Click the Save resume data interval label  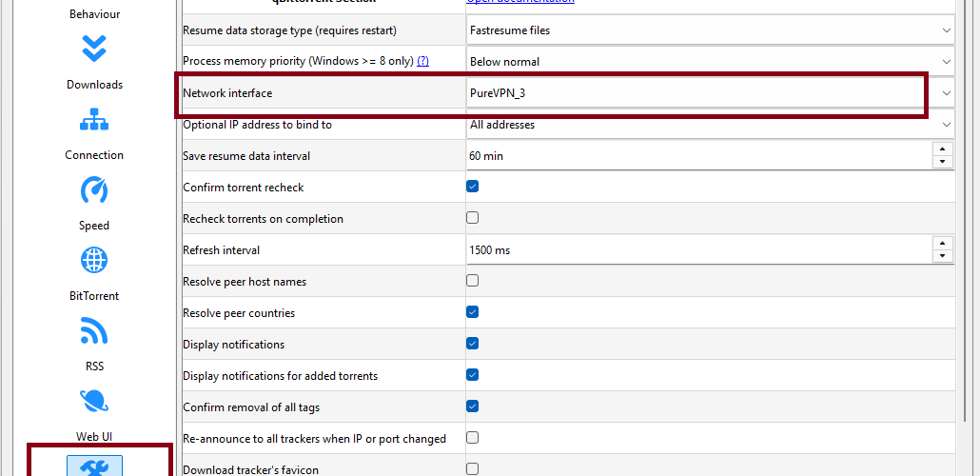246,156
